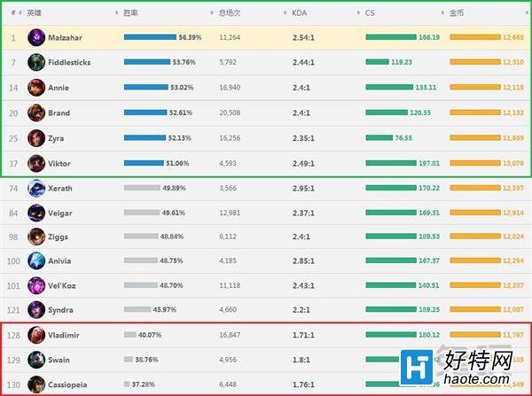Viewport: 532px width, 396px height.
Task: Sort by the 金币 gold column header
Action: 457,13
